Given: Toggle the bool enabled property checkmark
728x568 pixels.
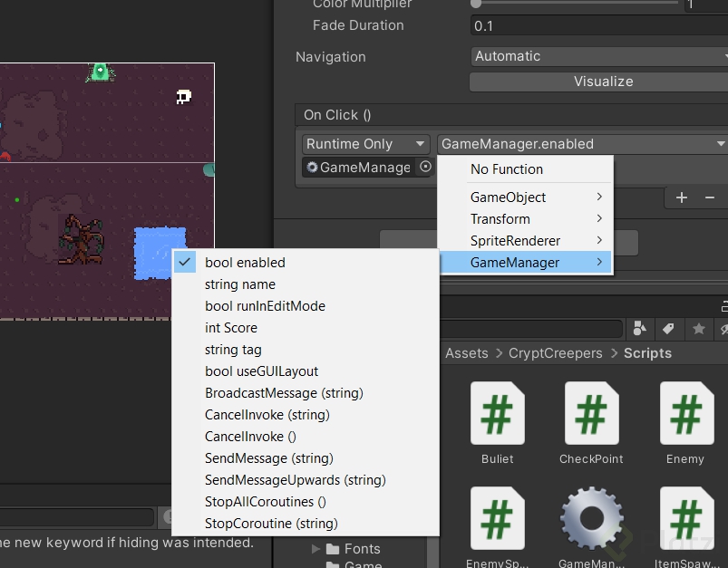Looking at the screenshot, I should [x=185, y=262].
